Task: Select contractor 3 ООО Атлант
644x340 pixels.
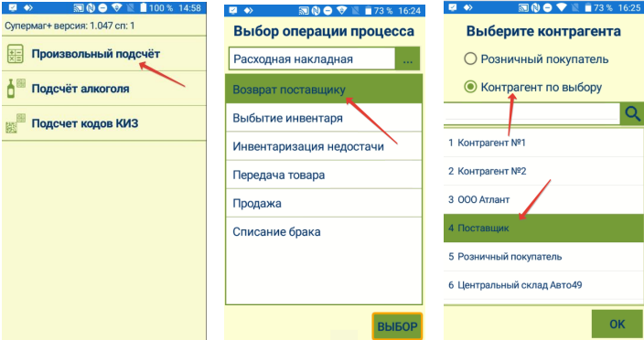Action: tap(543, 200)
